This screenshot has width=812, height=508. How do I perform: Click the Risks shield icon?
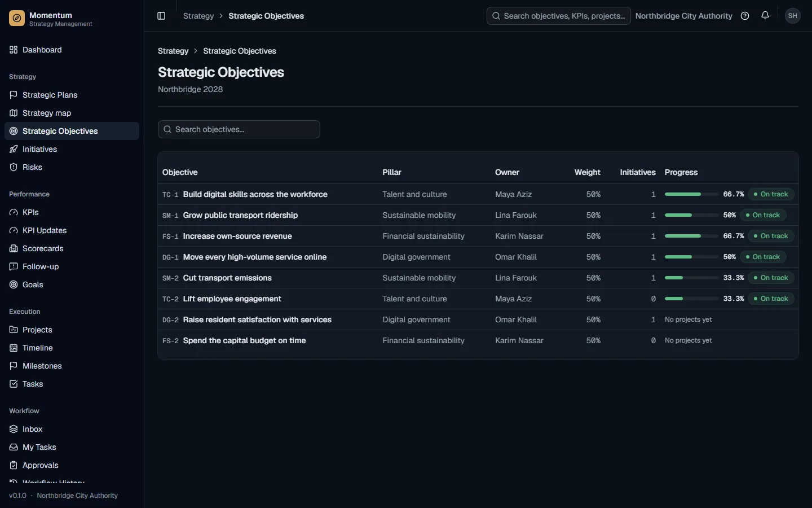(x=14, y=167)
